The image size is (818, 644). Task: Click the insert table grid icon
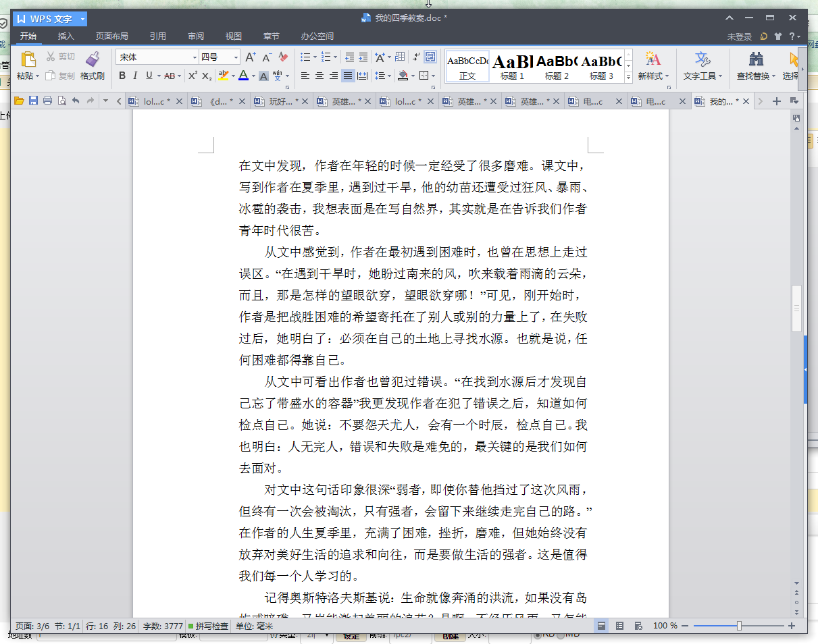(x=400, y=57)
